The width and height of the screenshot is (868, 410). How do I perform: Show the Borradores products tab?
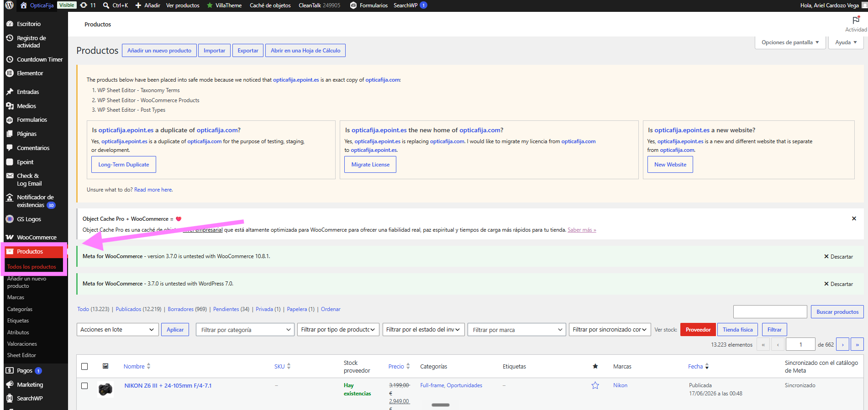tap(180, 309)
